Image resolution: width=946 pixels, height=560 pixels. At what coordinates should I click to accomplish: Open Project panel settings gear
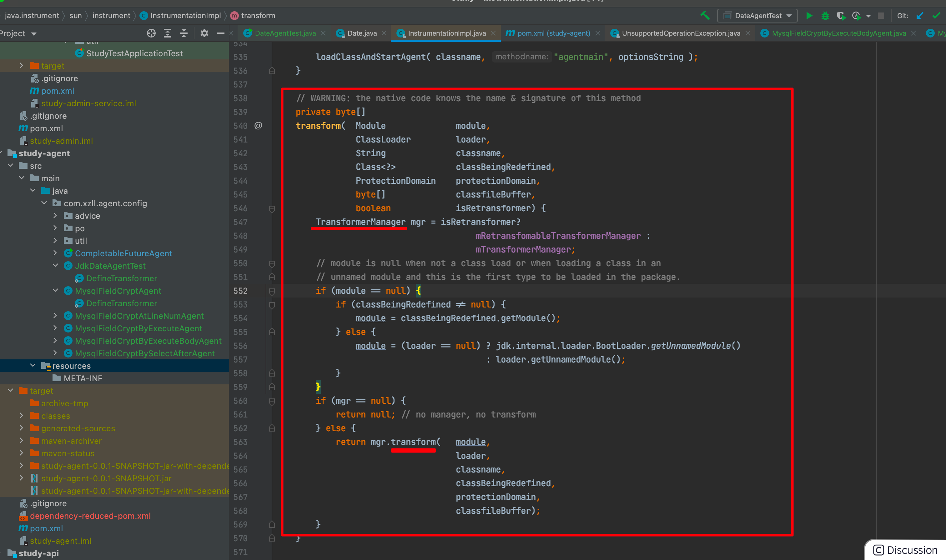[x=204, y=33]
